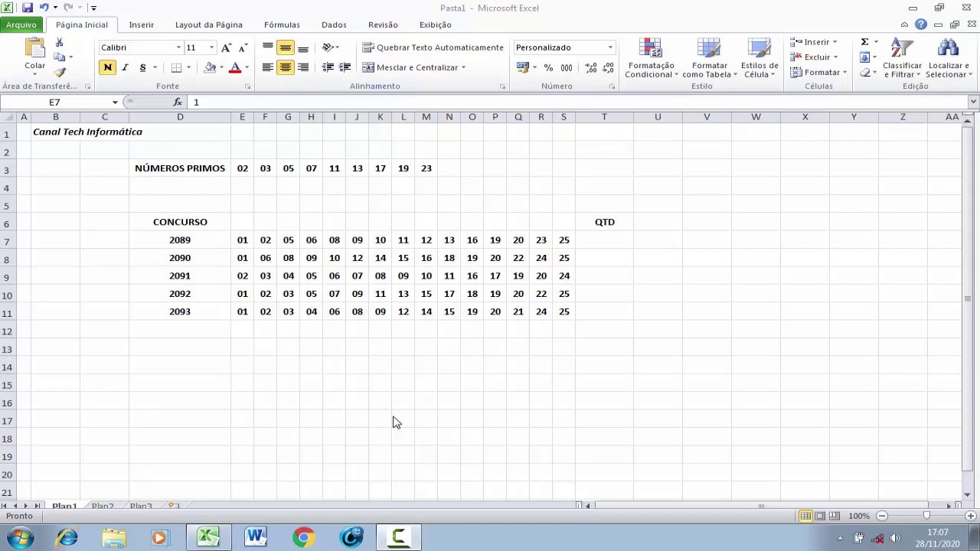Switch to Normal view in status bar
Image resolution: width=980 pixels, height=551 pixels.
click(x=805, y=516)
